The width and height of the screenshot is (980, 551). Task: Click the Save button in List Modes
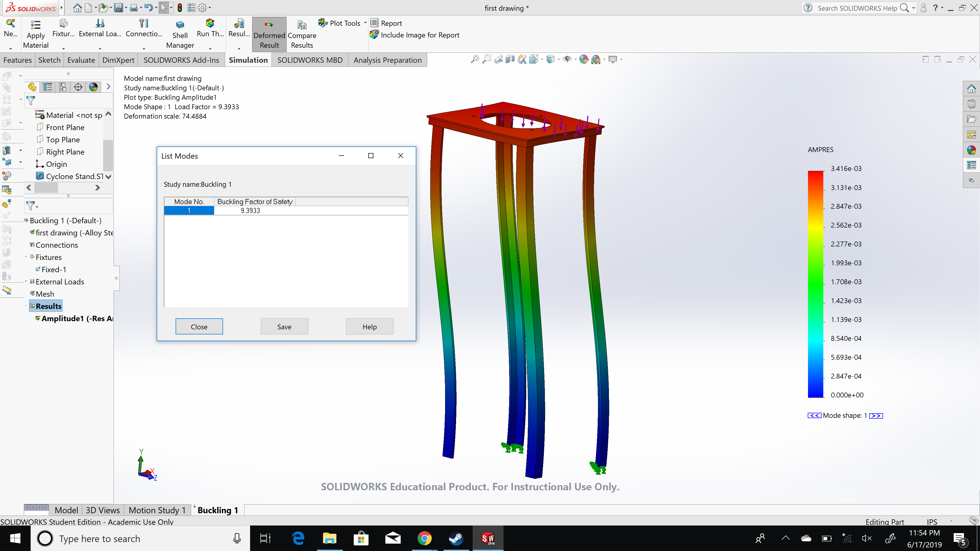284,326
